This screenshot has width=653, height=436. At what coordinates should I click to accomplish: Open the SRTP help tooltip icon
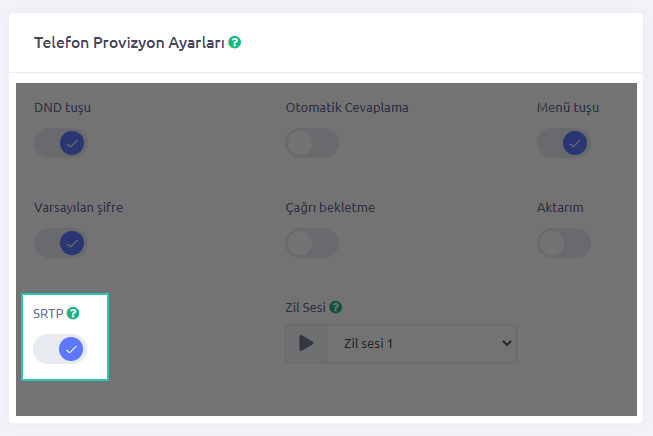[x=73, y=313]
